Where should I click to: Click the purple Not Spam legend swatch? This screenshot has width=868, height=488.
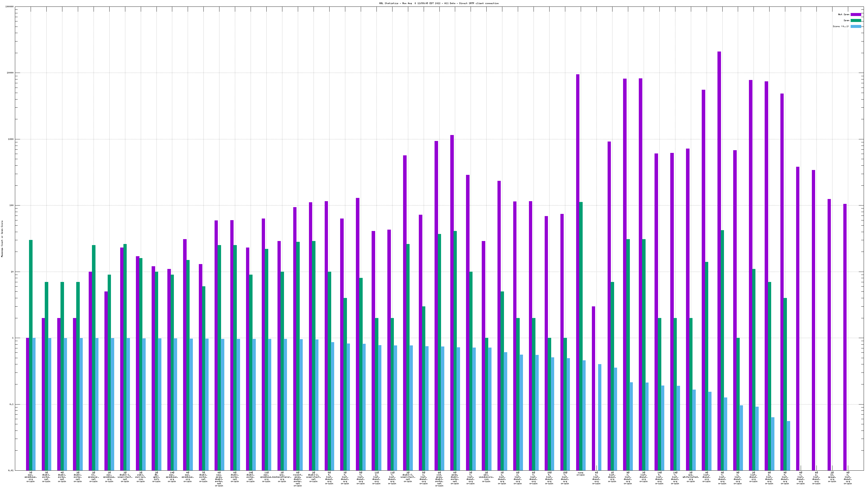856,14
